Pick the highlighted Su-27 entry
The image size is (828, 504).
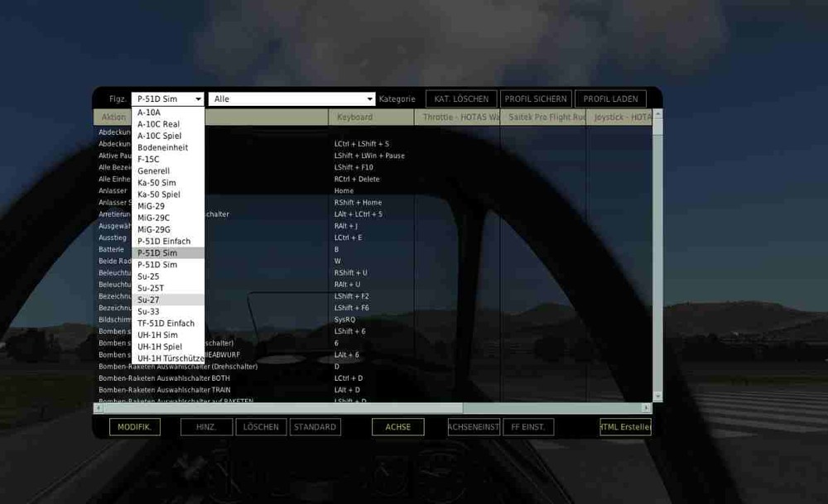pyautogui.click(x=168, y=300)
